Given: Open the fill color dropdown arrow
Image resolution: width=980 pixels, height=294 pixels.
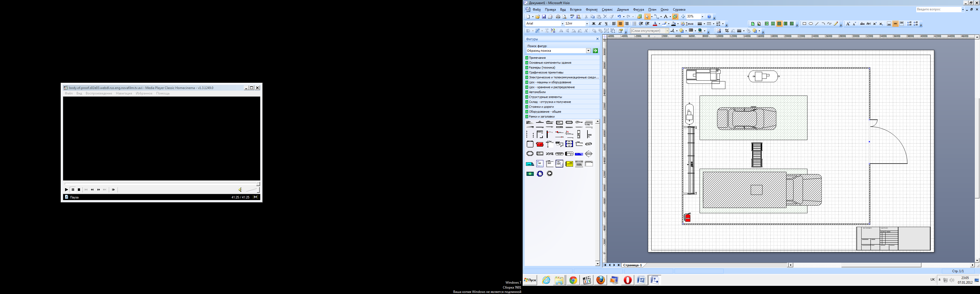Looking at the screenshot, I should click(678, 24).
